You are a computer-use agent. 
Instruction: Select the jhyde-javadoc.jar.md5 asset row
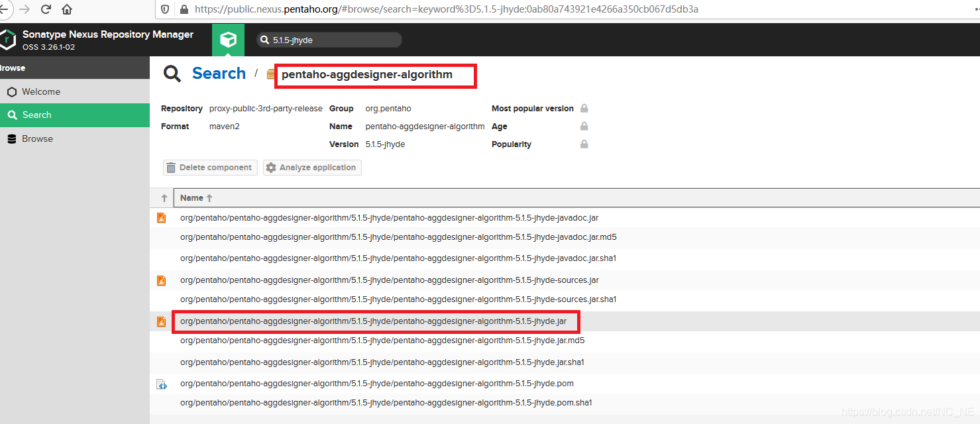coord(565,237)
